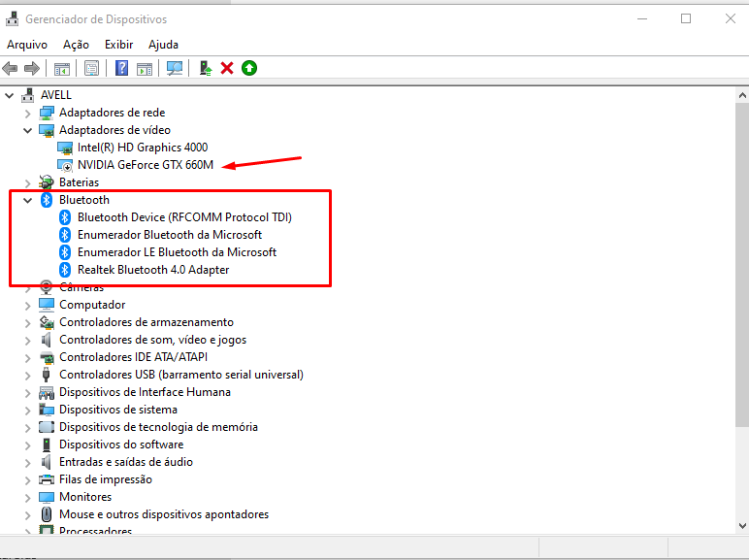Select the NVIDIA GeForce GTX 660M entry
Screen dimensions: 749x560
[146, 165]
